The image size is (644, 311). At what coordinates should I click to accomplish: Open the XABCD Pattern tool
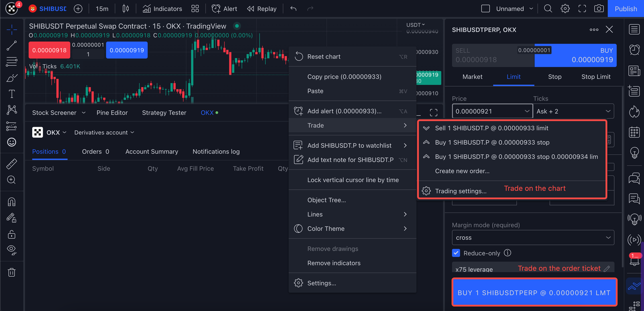click(12, 110)
